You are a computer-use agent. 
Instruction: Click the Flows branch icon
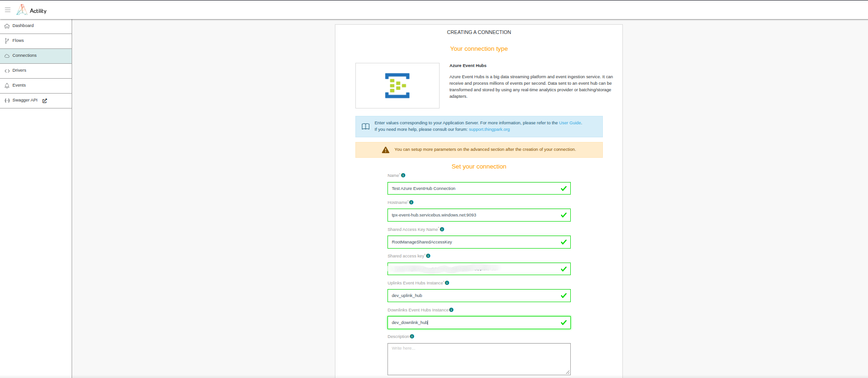tap(7, 41)
